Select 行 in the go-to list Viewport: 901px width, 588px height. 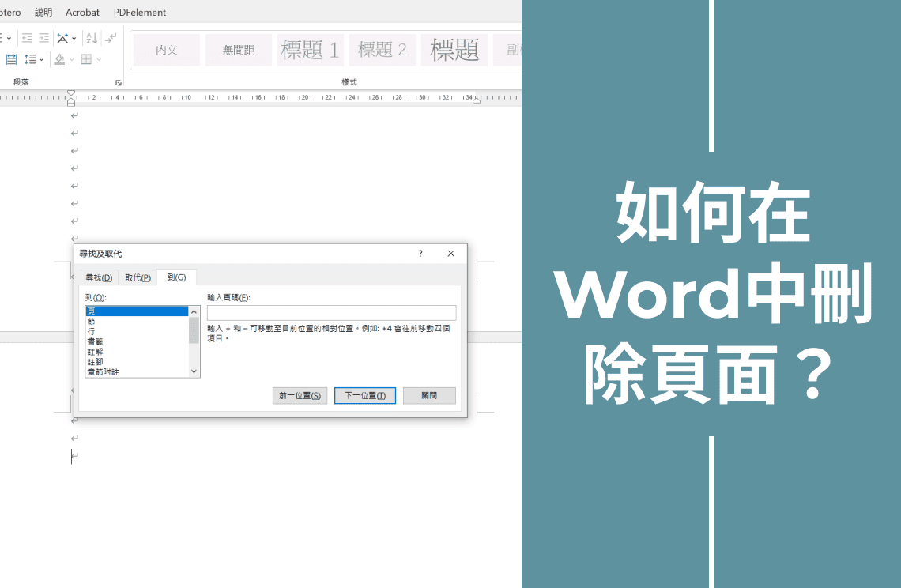click(x=137, y=332)
